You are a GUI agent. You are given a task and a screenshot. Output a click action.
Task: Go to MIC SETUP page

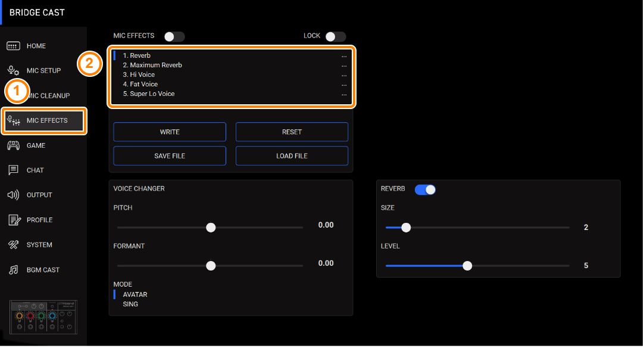(43, 71)
